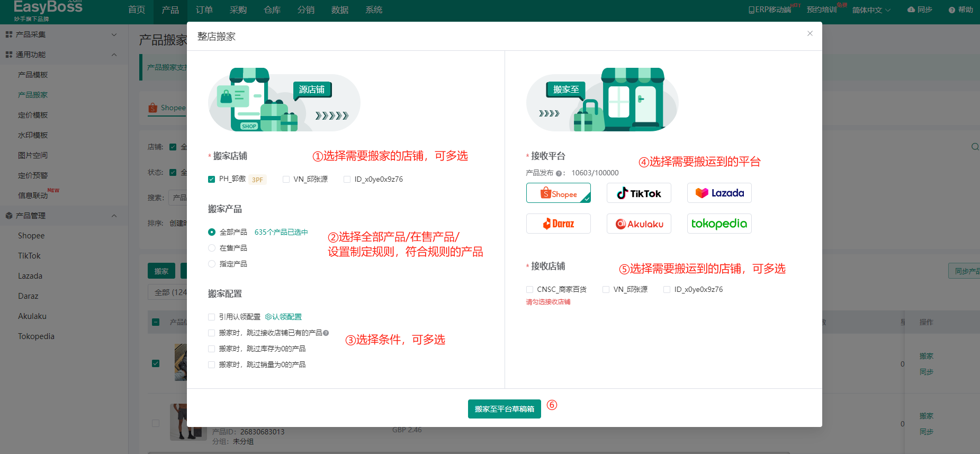The height and width of the screenshot is (454, 980).
Task: Collapse 产品管理 sidebar section
Action: (x=114, y=216)
